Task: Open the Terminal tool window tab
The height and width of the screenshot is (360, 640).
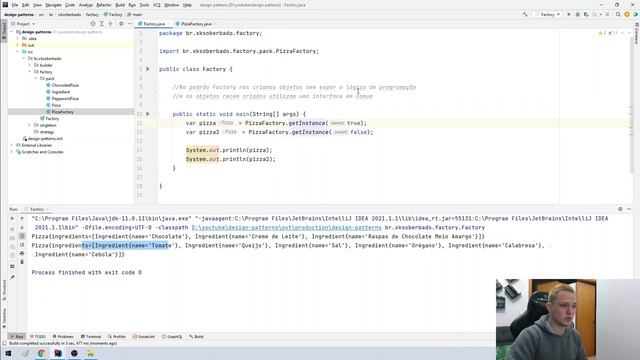Action: 91,337
